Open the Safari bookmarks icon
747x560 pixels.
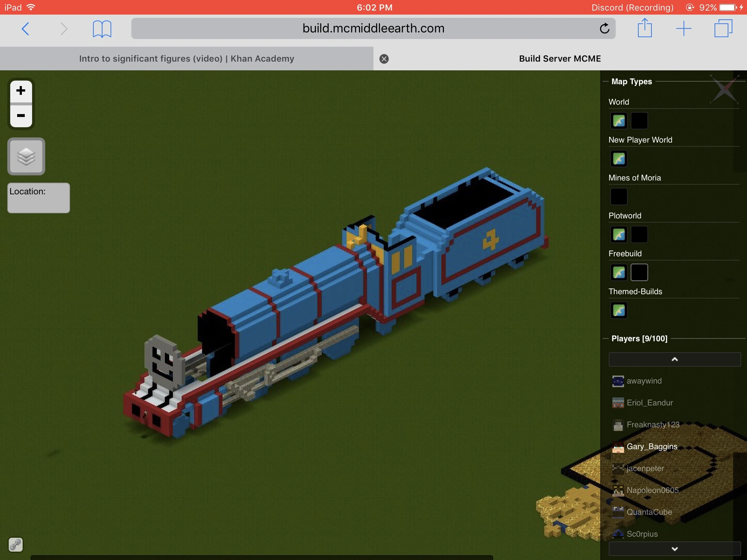pos(102,28)
